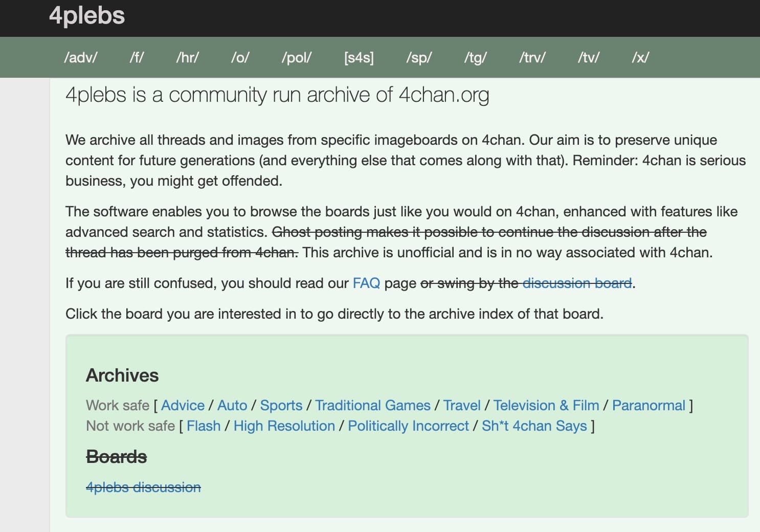The width and height of the screenshot is (760, 532).
Task: Open the FAQ page link
Action: tap(366, 283)
